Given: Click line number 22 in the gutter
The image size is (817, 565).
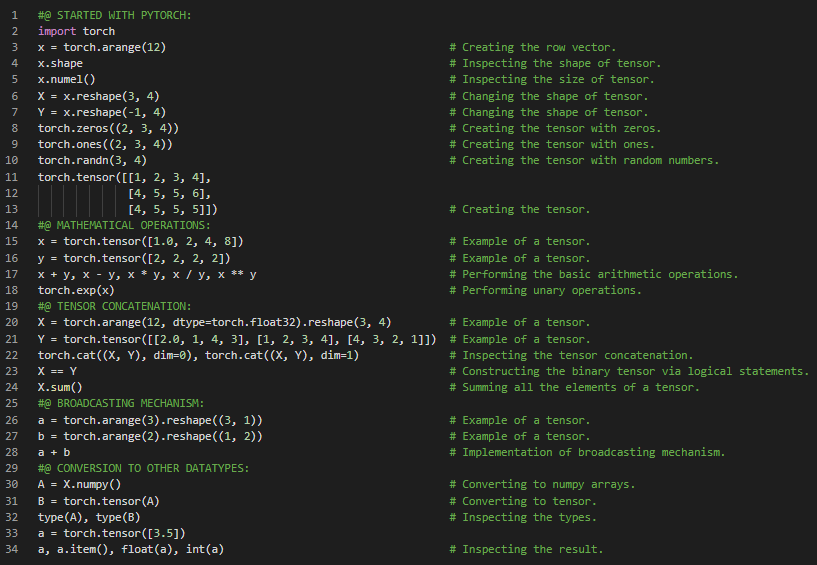Looking at the screenshot, I should coord(12,355).
